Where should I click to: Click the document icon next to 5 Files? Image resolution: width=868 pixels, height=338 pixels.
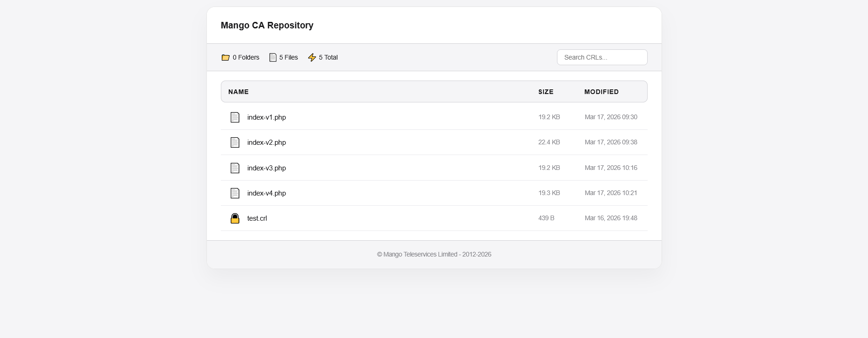pos(273,58)
